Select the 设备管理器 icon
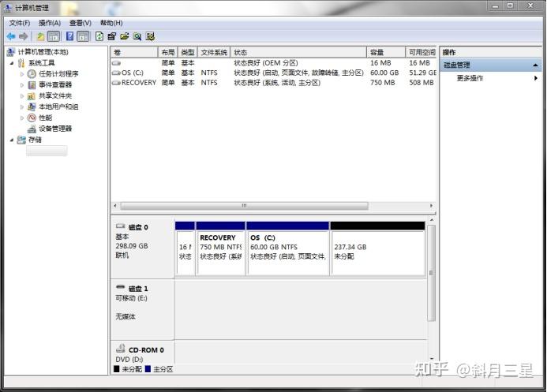This screenshot has width=547, height=392. [x=32, y=129]
